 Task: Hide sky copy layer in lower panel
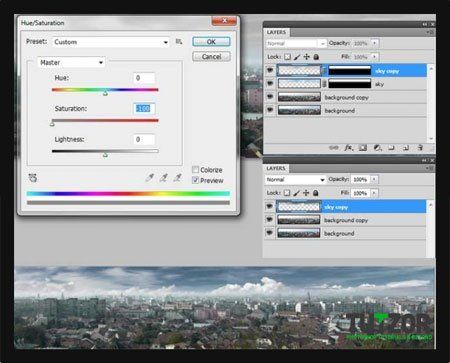point(269,207)
